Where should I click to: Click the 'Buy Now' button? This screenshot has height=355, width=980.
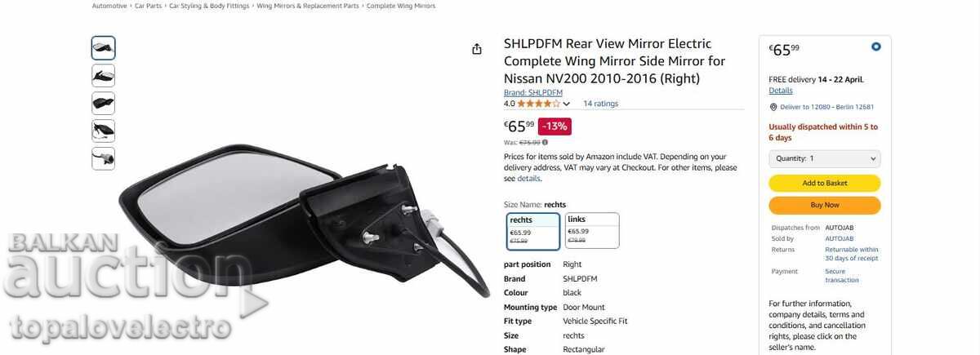(x=825, y=205)
